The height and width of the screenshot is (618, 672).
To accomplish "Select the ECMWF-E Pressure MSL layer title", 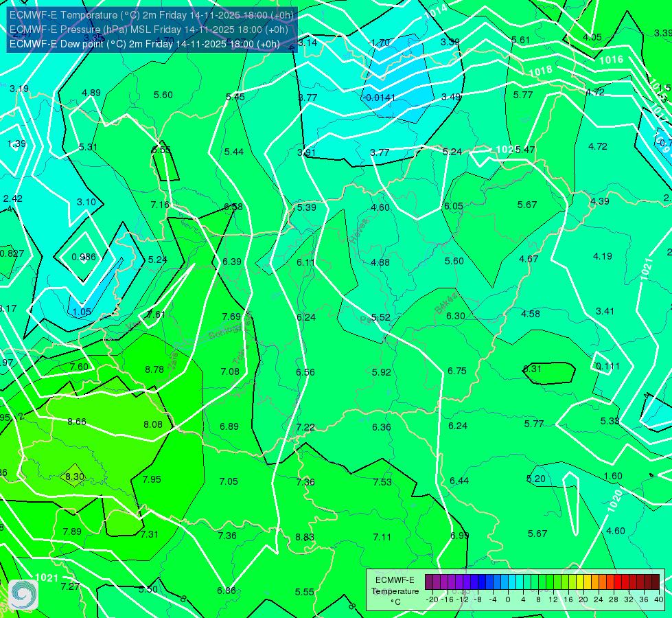I will 149,30.
